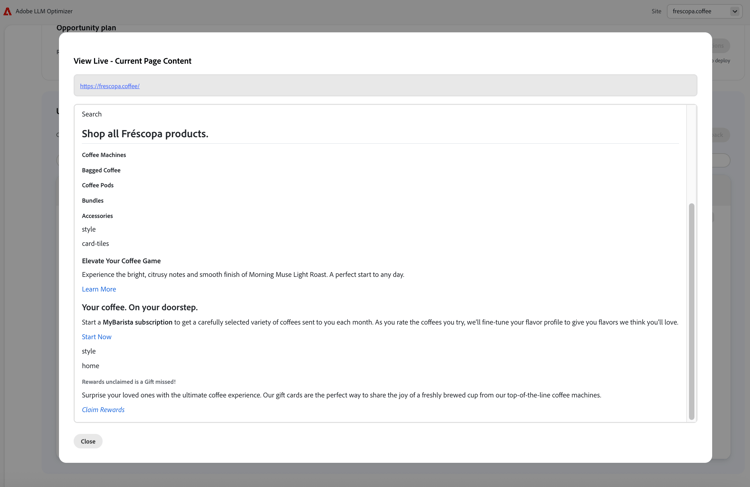Image resolution: width=750 pixels, height=487 pixels.
Task: Follow the Start Now link
Action: (x=97, y=337)
